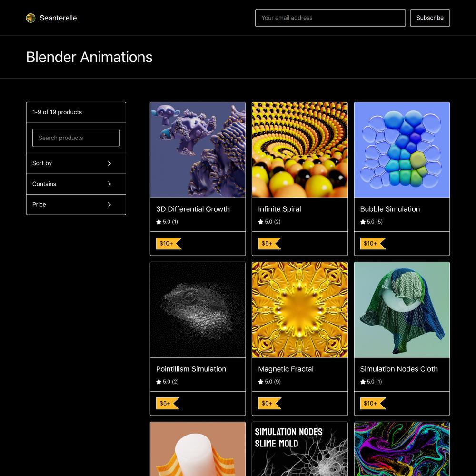
Task: Click the Pointillism Simulation rating star
Action: (159, 382)
